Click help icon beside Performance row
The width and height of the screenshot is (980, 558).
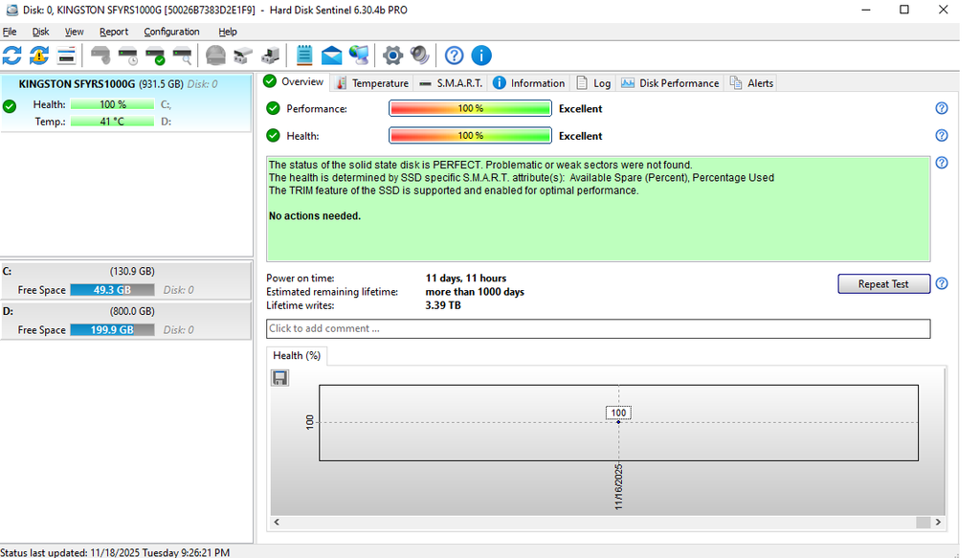pos(942,109)
